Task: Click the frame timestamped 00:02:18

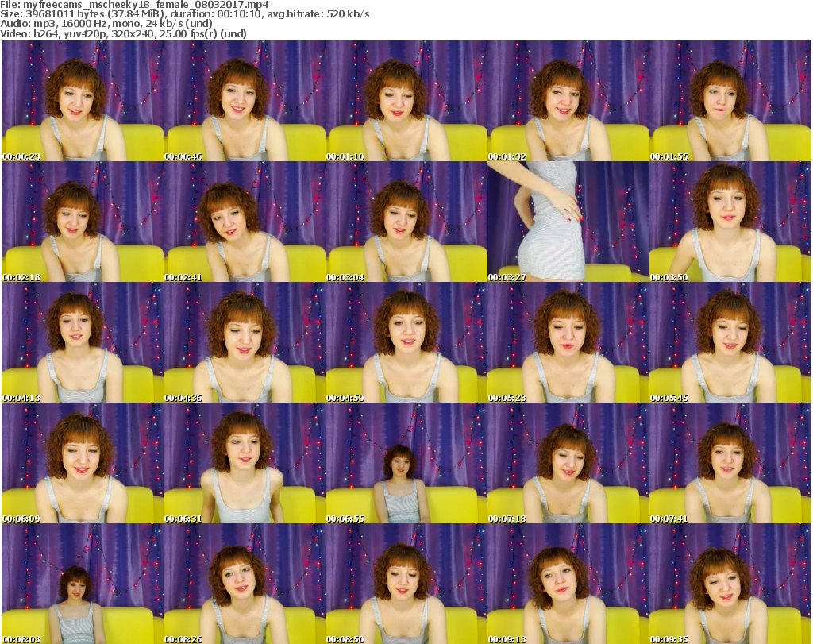Action: [83, 222]
